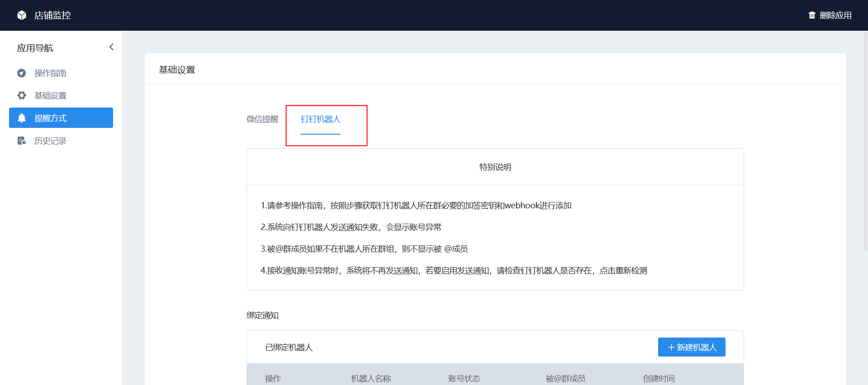
Task: Click the 机器人名称 column header
Action: [x=371, y=379]
